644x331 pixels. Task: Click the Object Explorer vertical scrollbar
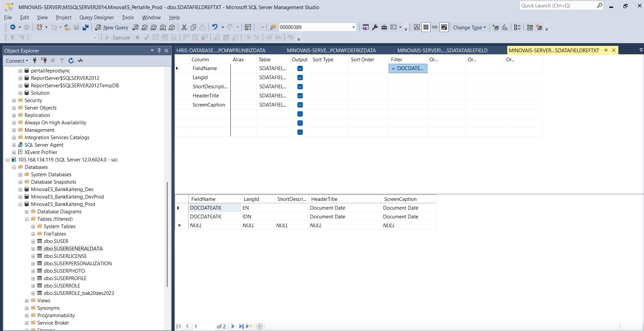pos(167,235)
